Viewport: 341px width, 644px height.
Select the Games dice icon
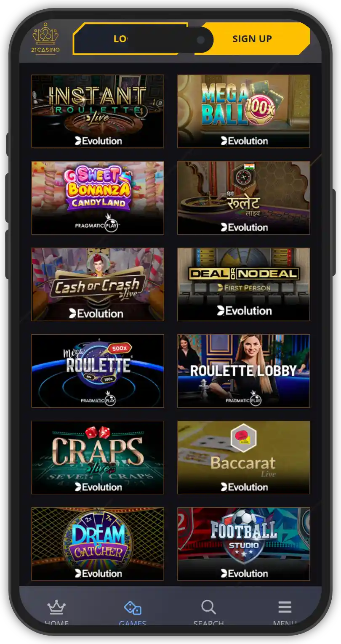pyautogui.click(x=133, y=608)
